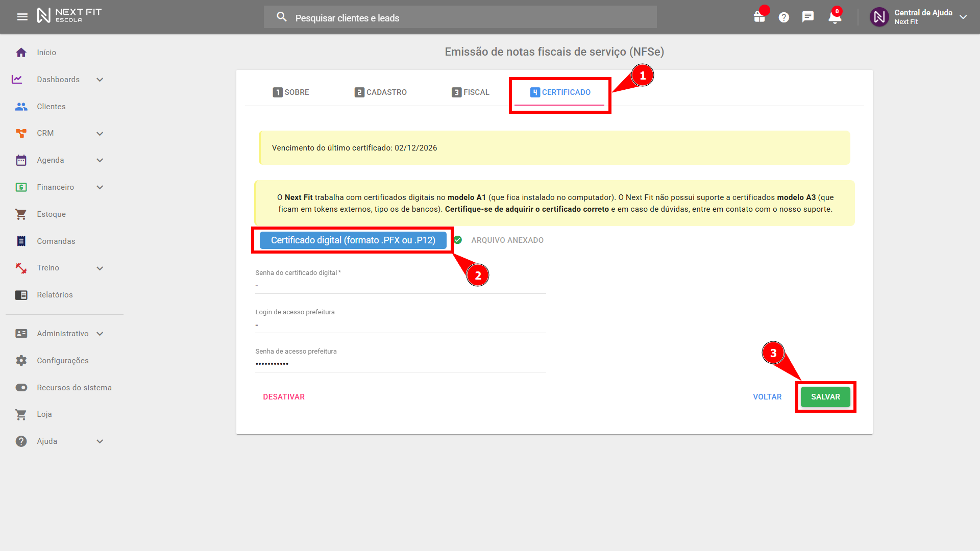Screen dimensions: 980x551
Task: Click the gift box icon
Action: pos(759,17)
